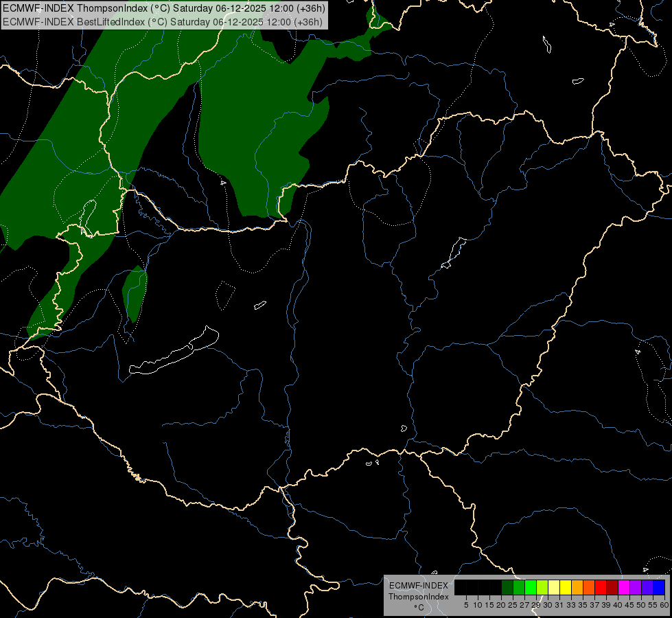
Task: Pick the pure yellow 31–33 legend swatch
Action: (x=566, y=587)
